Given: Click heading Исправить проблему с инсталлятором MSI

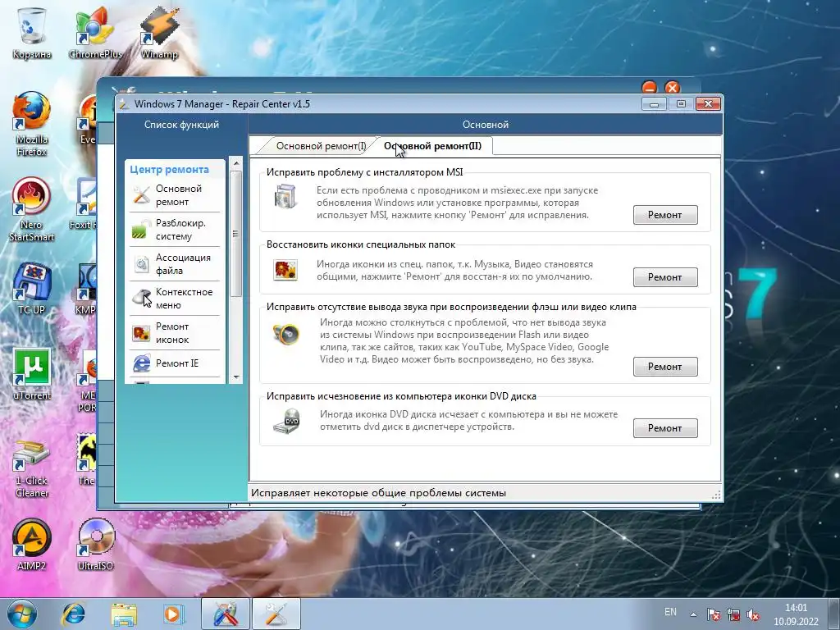Looking at the screenshot, I should pos(365,172).
